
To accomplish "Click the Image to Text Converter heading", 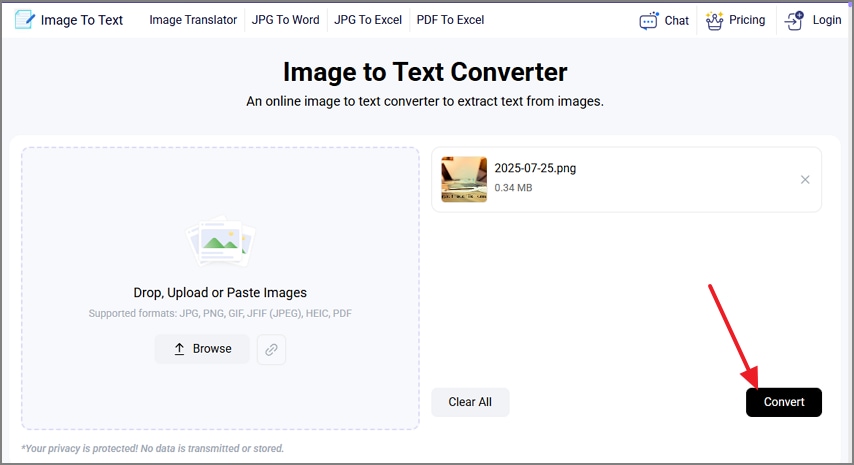I will 425,72.
